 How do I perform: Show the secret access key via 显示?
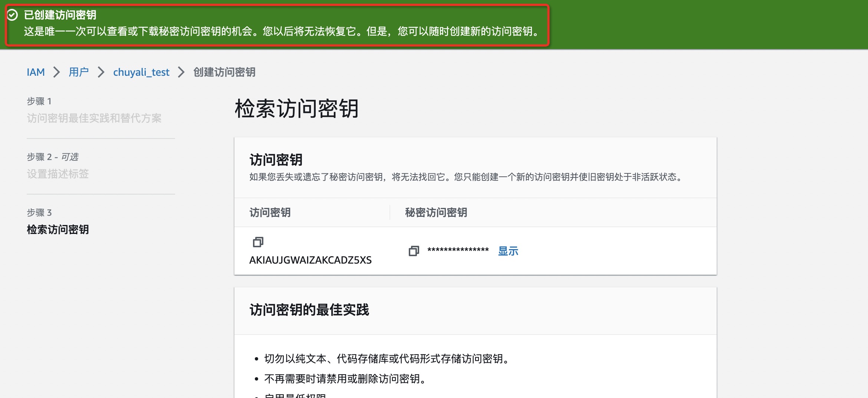(x=508, y=251)
